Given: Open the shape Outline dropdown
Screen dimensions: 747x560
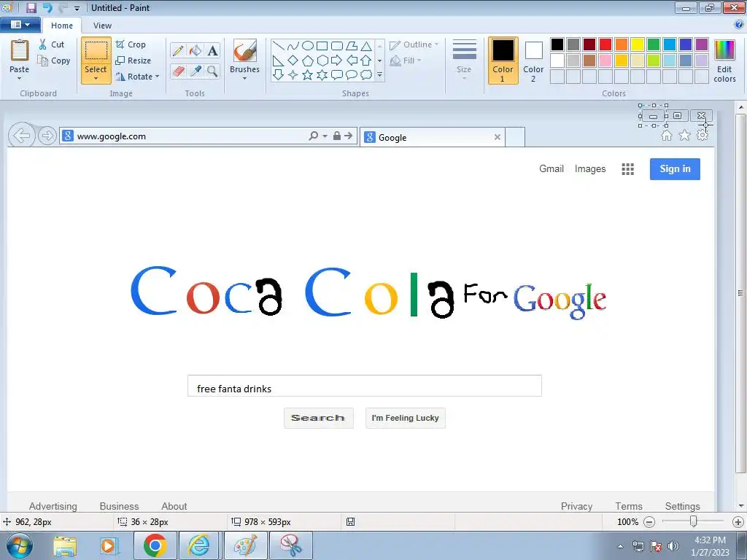Looking at the screenshot, I should tap(414, 44).
